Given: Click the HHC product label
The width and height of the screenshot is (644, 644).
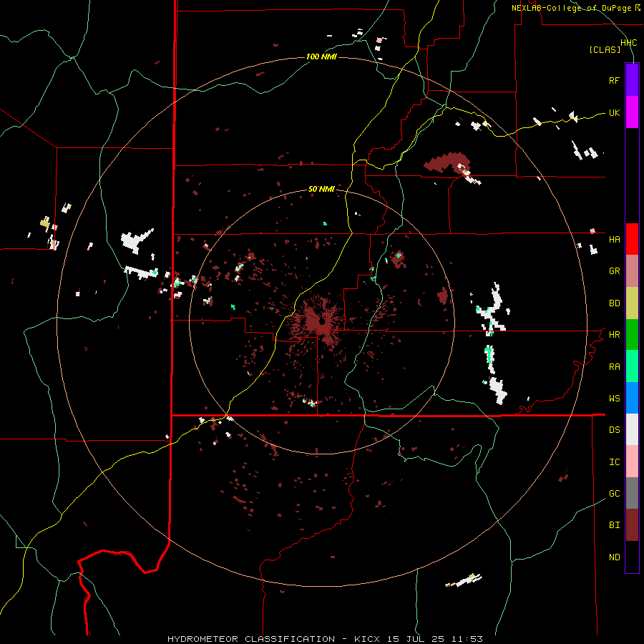Looking at the screenshot, I should point(629,43).
